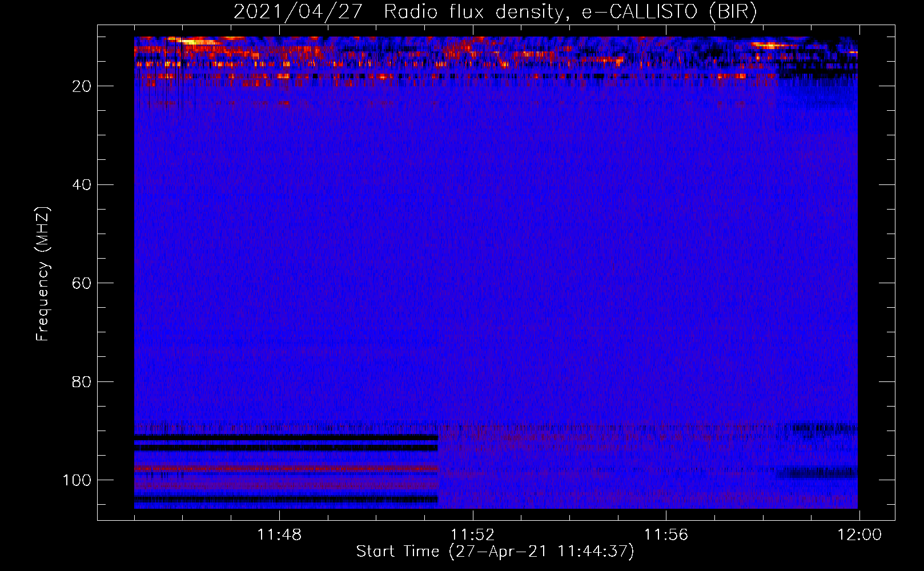
Task: Click the plot title 'Radio flux density, e-CALLISTO (BIR)'
Action: click(570, 12)
